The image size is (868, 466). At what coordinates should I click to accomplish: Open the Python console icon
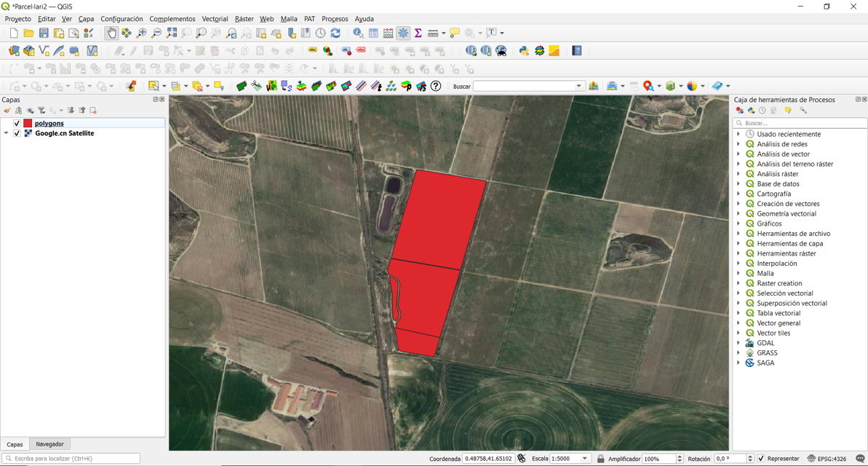[x=524, y=51]
